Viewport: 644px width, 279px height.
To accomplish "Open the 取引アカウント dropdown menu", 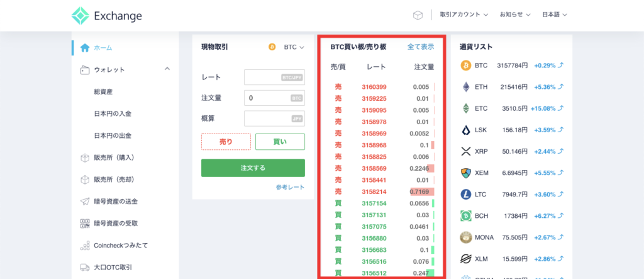I will (464, 14).
